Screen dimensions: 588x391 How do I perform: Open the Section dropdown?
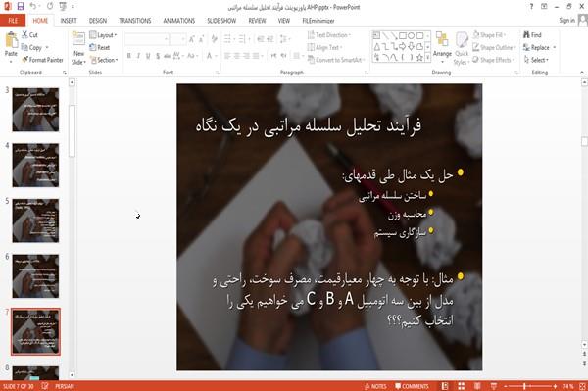point(104,60)
